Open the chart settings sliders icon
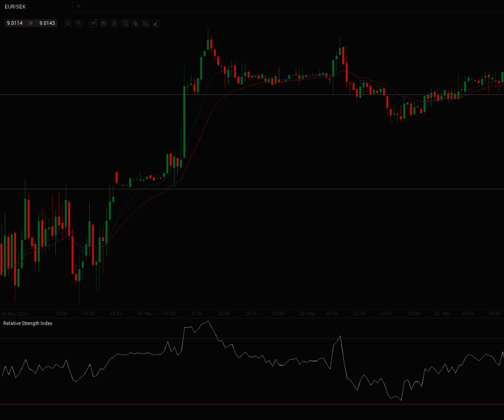Viewport: 504px width, 420px height. [114, 23]
